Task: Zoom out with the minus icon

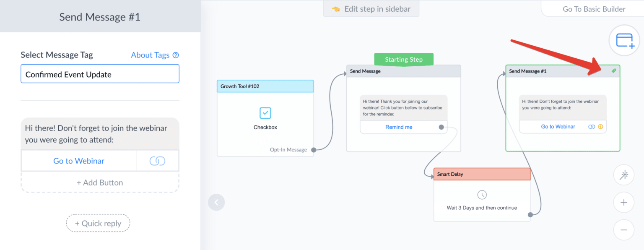Action: (624, 230)
